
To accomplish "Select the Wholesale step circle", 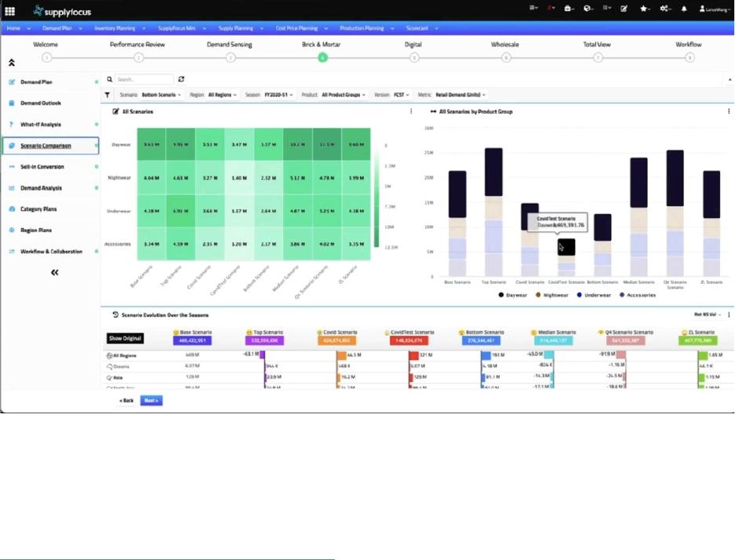I will [x=506, y=57].
